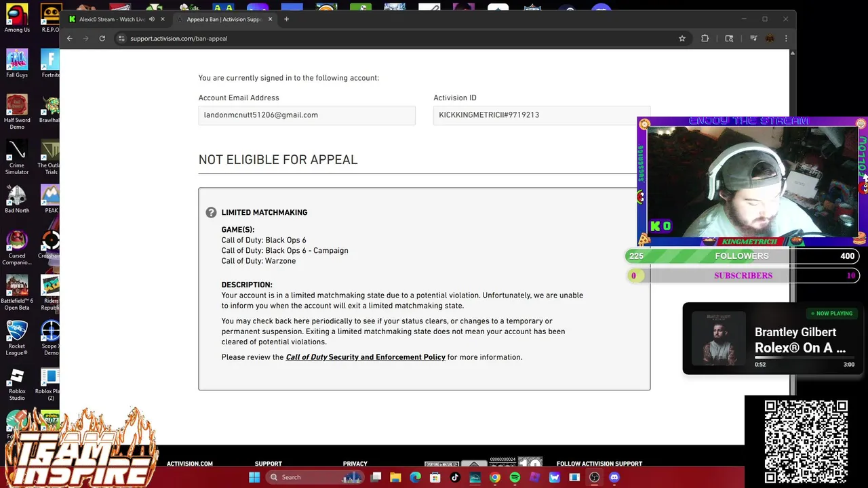
Task: Launch Microsoft Edge from the taskbar
Action: 415,477
